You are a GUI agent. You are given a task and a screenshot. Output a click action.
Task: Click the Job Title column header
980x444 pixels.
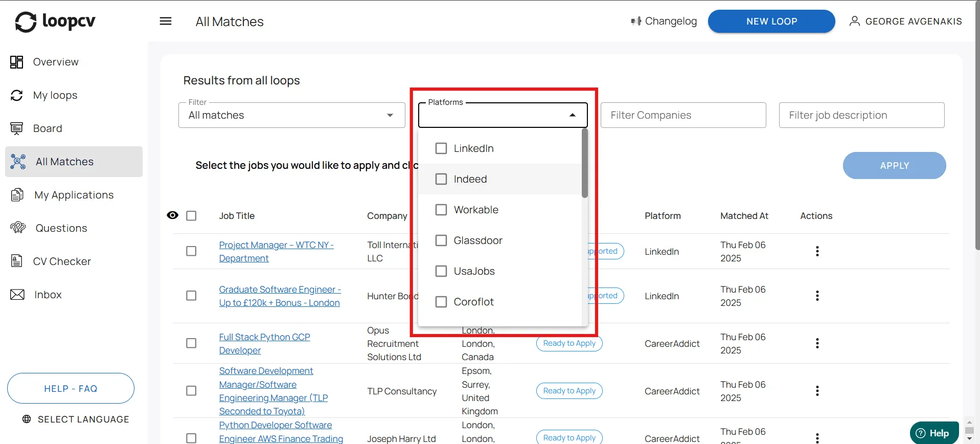[x=237, y=216]
